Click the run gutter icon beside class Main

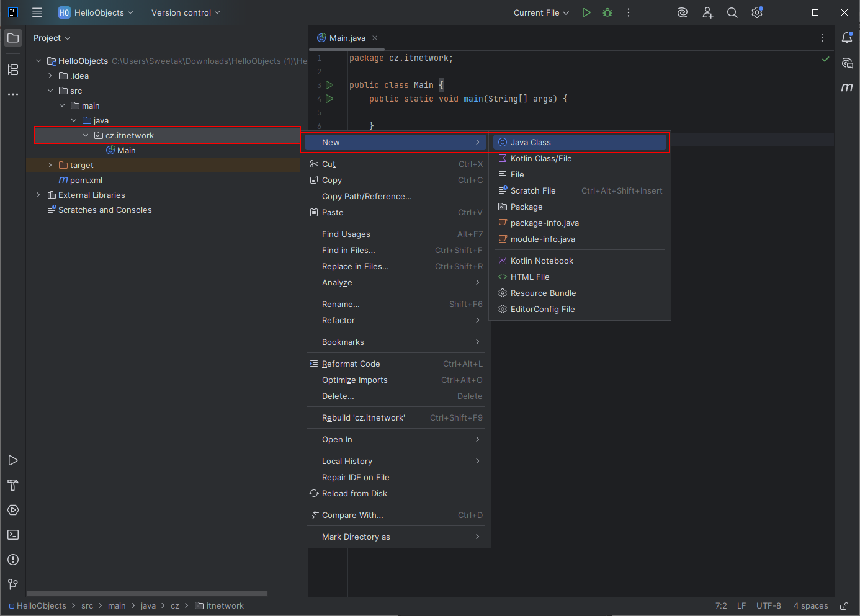pyautogui.click(x=330, y=85)
